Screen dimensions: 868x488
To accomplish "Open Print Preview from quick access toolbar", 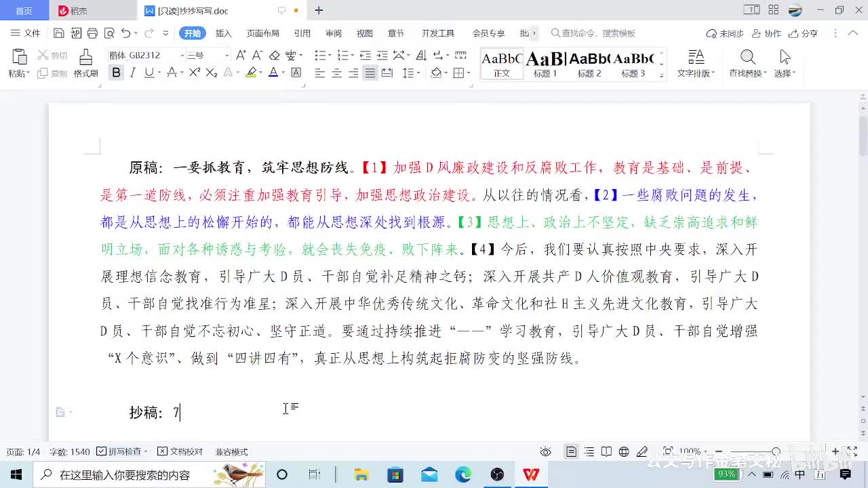I will 108,33.
